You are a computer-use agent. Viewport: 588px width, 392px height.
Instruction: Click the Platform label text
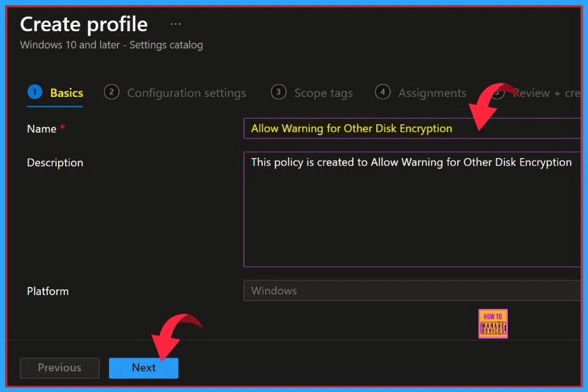[48, 291]
